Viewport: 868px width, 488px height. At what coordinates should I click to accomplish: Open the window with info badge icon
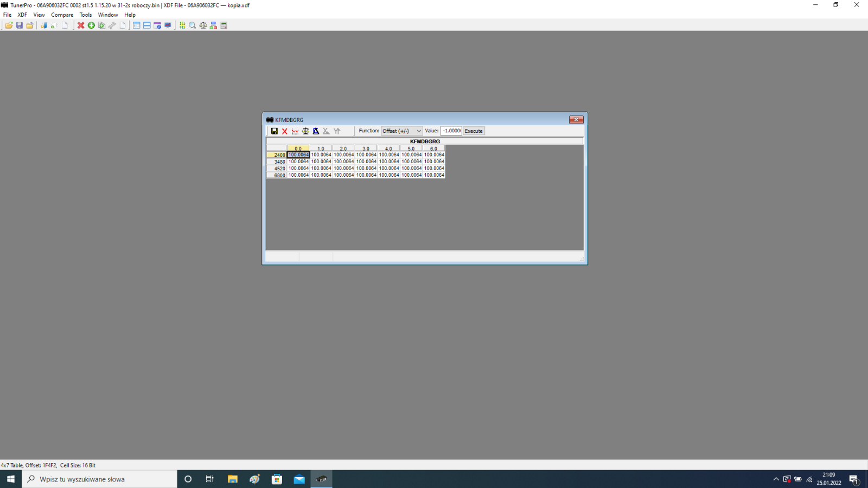pos(157,25)
